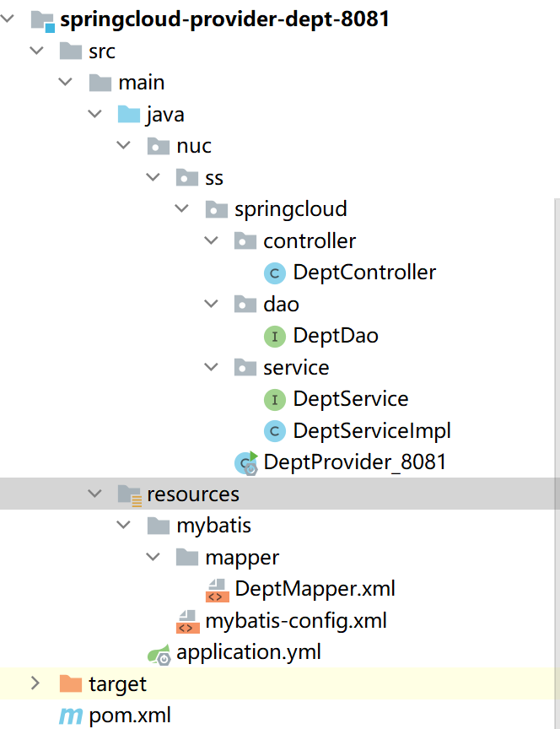Collapse the controller package
Screen dimensions: 560x729
211,240
